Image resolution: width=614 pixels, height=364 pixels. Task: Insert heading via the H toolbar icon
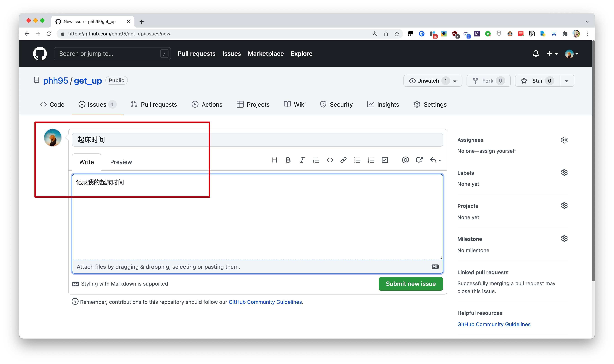[274, 160]
